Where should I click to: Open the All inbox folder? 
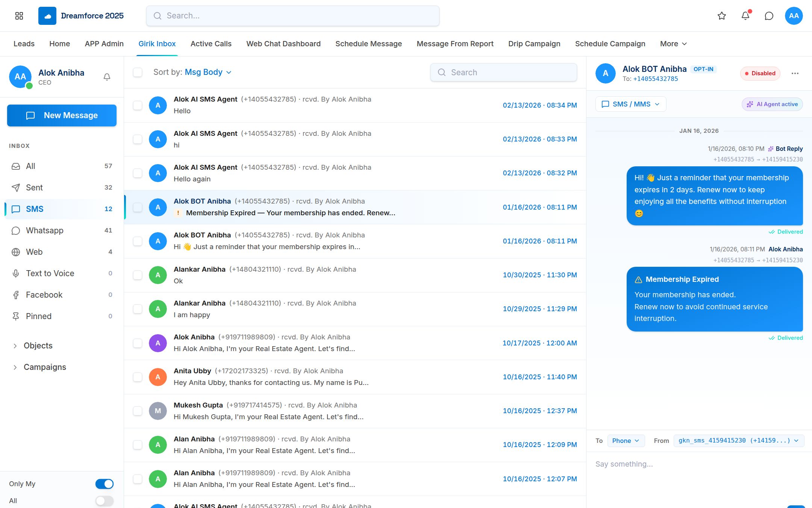pyautogui.click(x=62, y=166)
